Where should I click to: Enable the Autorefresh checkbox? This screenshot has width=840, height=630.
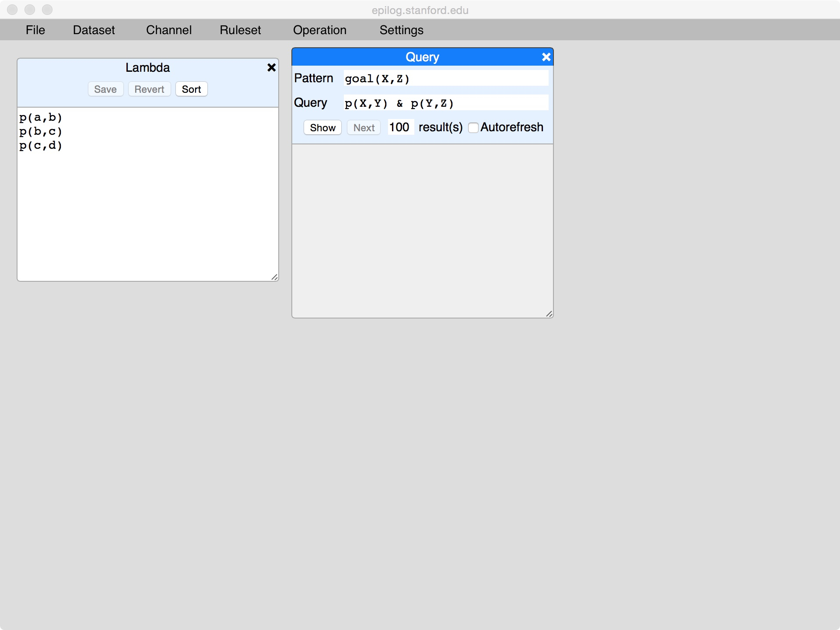coord(473,128)
